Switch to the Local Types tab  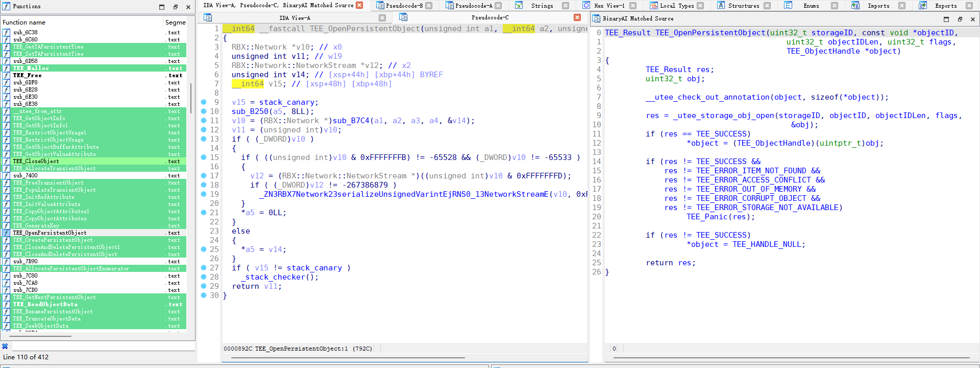[x=677, y=6]
